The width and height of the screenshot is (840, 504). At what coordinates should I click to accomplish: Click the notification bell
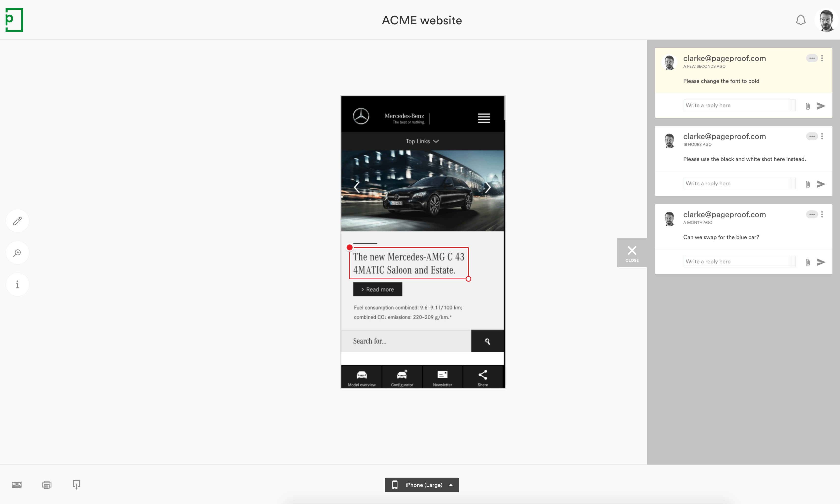coord(801,20)
